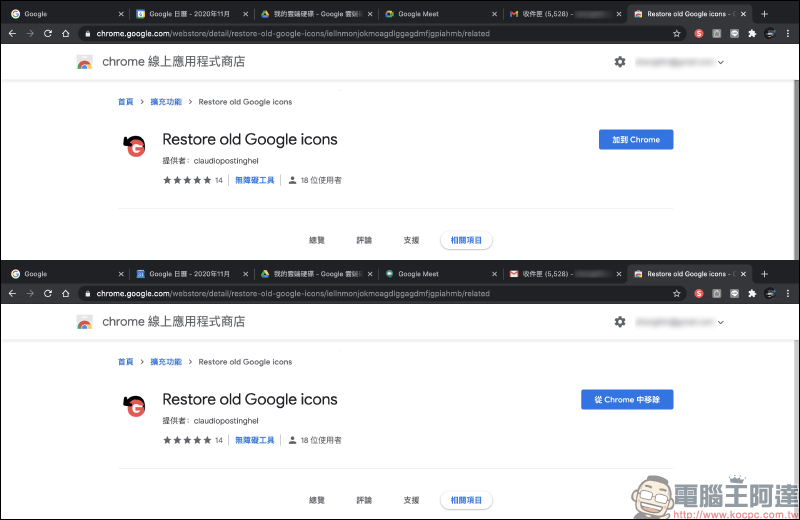The height and width of the screenshot is (520, 800).
Task: Select 評論 section in top window
Action: [x=364, y=240]
